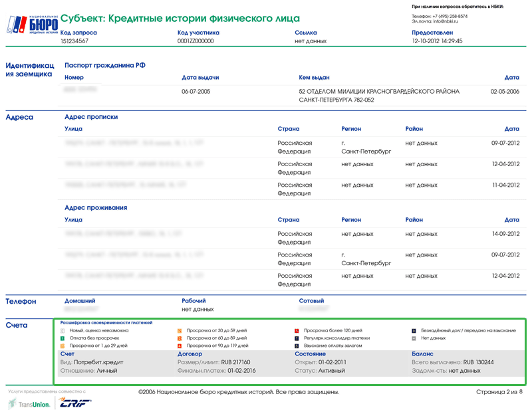The height and width of the screenshot is (410, 532).
Task: Click the 'Просрочка от 90 до 119 дней' icon
Action: (180, 346)
